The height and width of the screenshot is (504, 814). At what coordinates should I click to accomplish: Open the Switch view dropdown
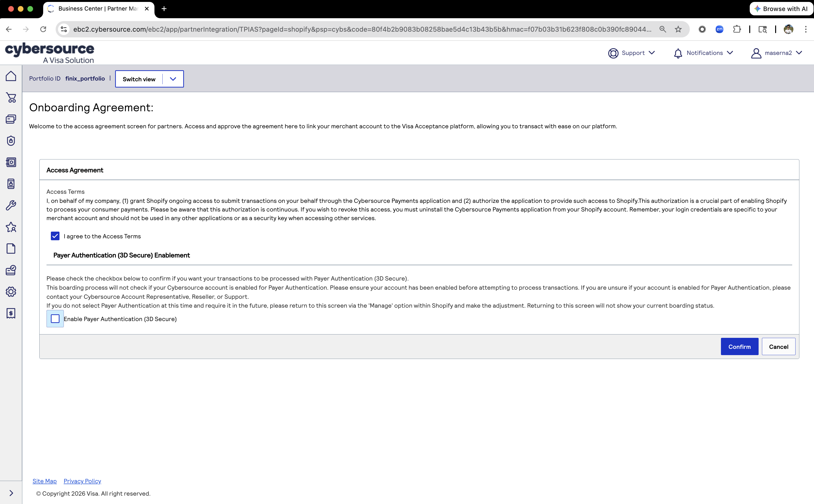[173, 79]
